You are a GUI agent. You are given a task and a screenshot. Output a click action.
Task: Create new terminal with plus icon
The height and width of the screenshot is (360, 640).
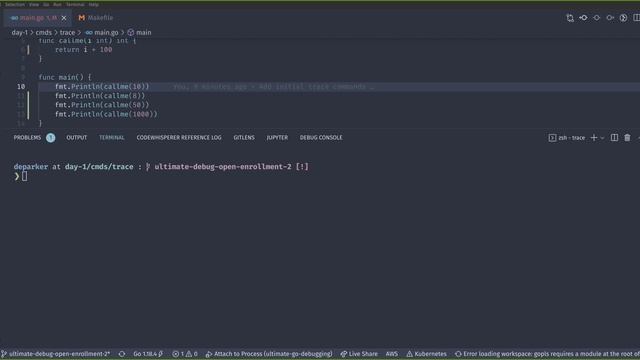click(x=594, y=138)
